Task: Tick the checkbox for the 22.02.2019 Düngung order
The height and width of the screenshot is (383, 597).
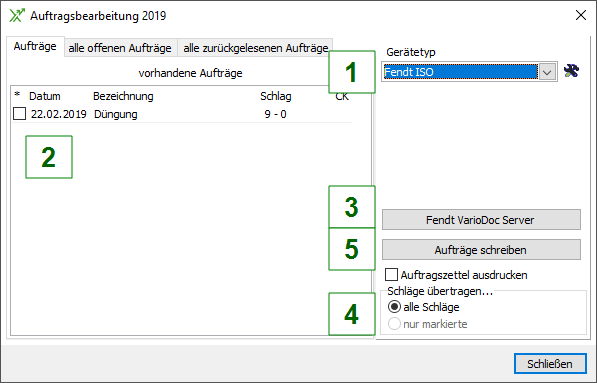Action: click(x=19, y=113)
